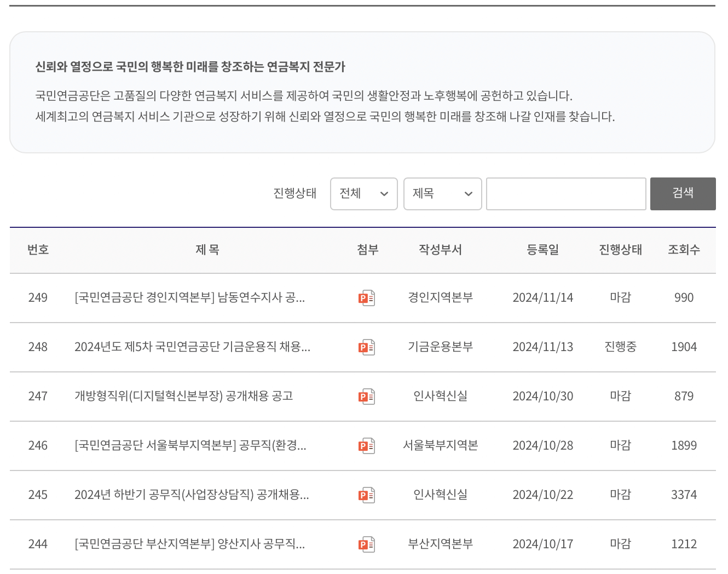Click the 마감 status of post 247
Screen dimensions: 728x574
[x=619, y=396]
